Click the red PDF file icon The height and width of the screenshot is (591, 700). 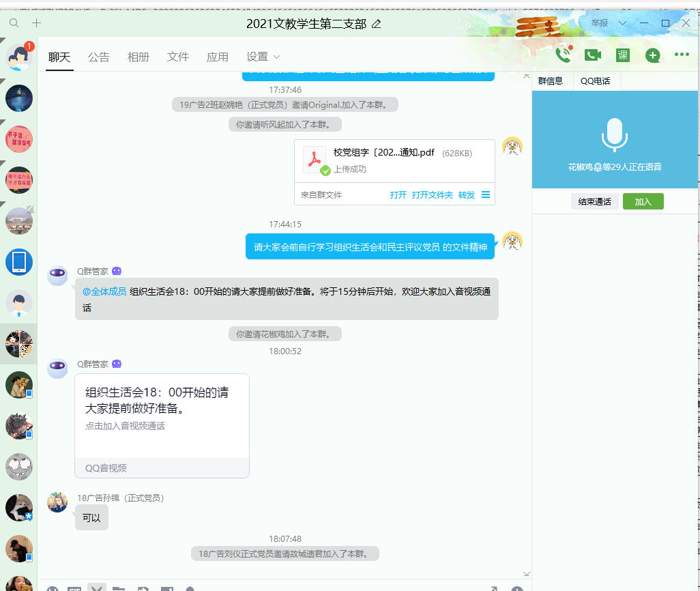click(x=314, y=160)
